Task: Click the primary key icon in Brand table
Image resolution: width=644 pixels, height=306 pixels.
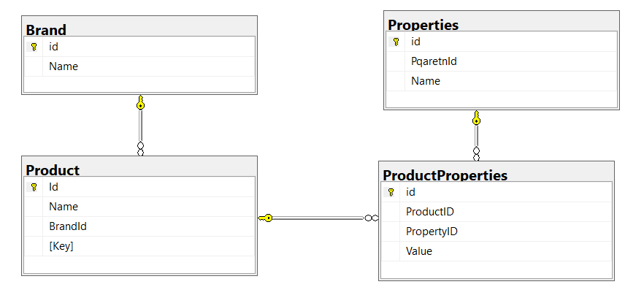Action: [x=34, y=47]
